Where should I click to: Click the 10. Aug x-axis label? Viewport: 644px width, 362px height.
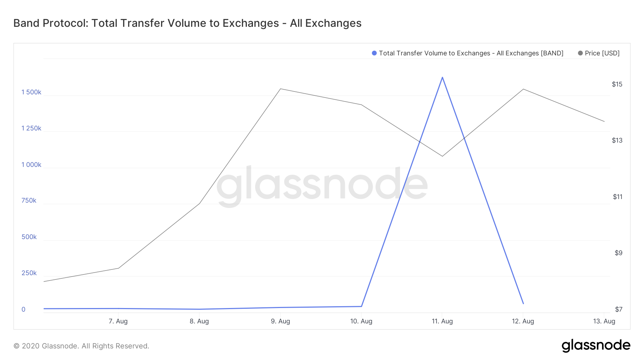click(361, 321)
